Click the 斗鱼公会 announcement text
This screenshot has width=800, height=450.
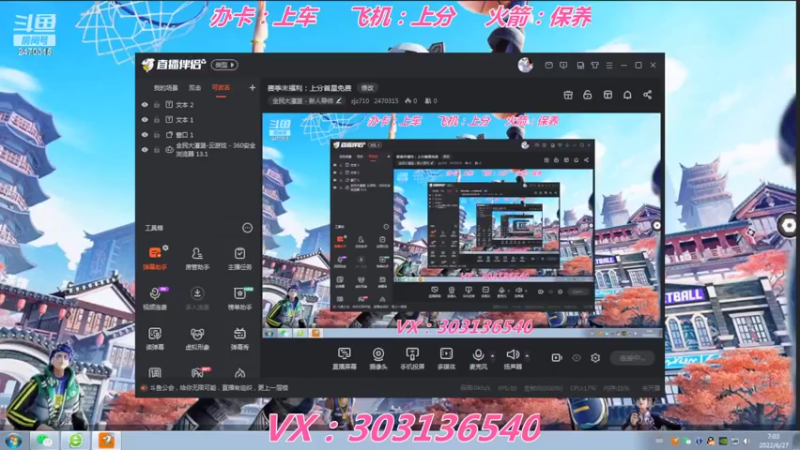[x=218, y=388]
